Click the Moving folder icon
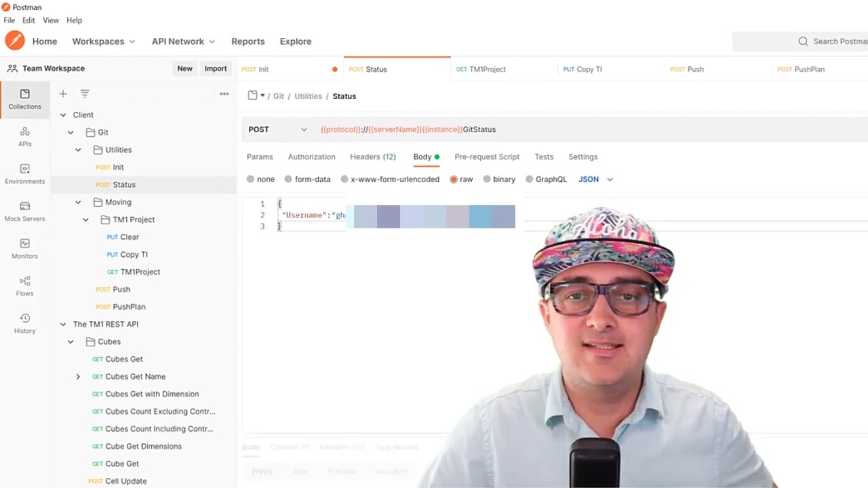This screenshot has width=868, height=488. click(x=98, y=202)
